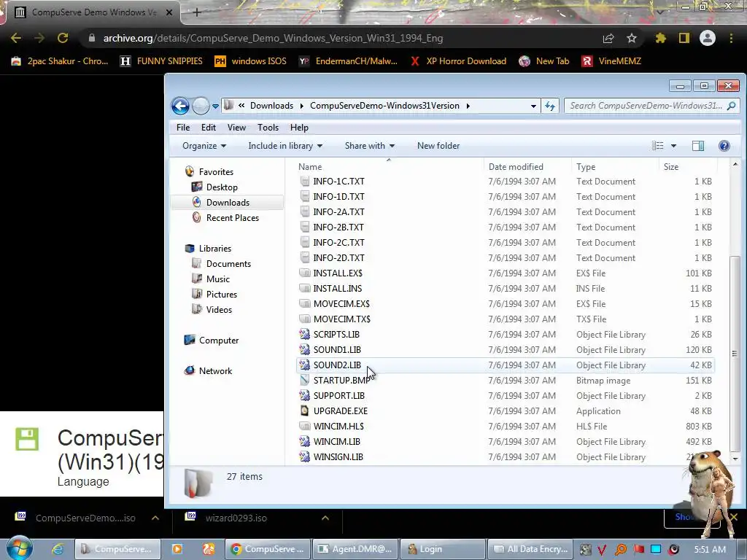Screen dimensions: 747x560
Task: Open the View menu in Explorer
Action: click(236, 128)
